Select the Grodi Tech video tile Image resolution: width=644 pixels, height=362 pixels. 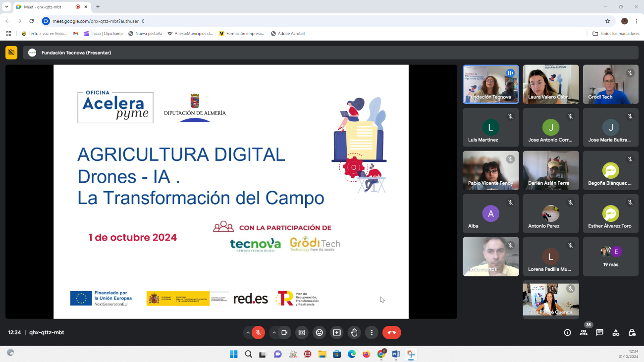tap(611, 84)
